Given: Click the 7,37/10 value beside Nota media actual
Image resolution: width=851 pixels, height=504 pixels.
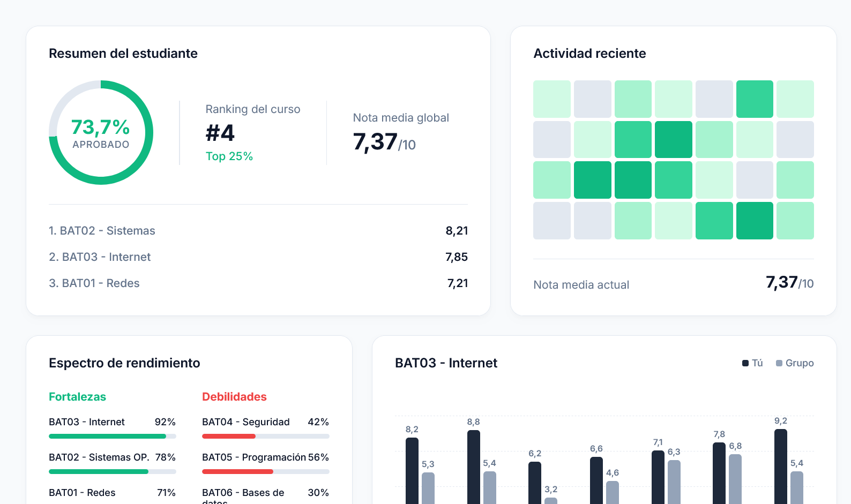Looking at the screenshot, I should pyautogui.click(x=790, y=282).
